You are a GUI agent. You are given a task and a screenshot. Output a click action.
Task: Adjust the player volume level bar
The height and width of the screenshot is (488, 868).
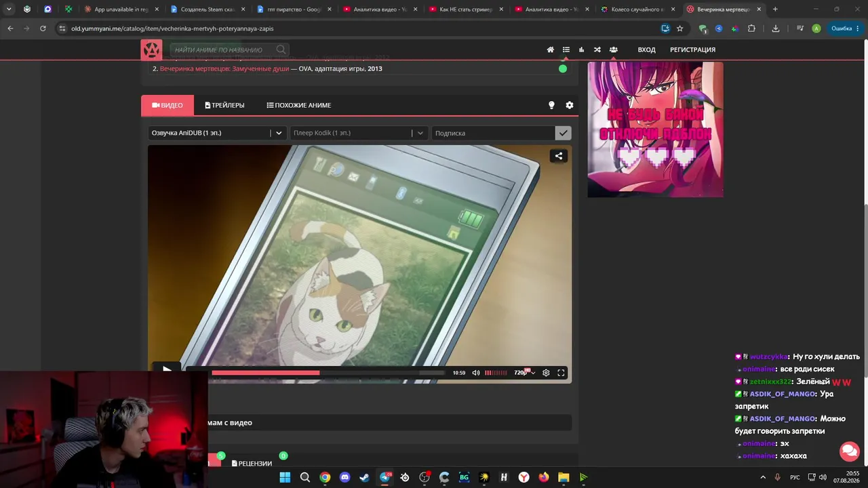click(x=496, y=373)
